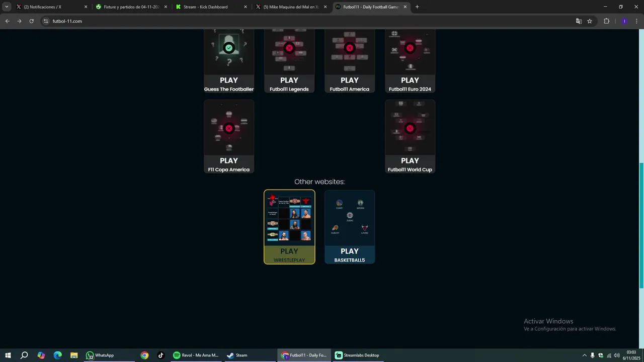This screenshot has height=362, width=644.
Task: Bookmark this page with star
Action: click(x=590, y=21)
